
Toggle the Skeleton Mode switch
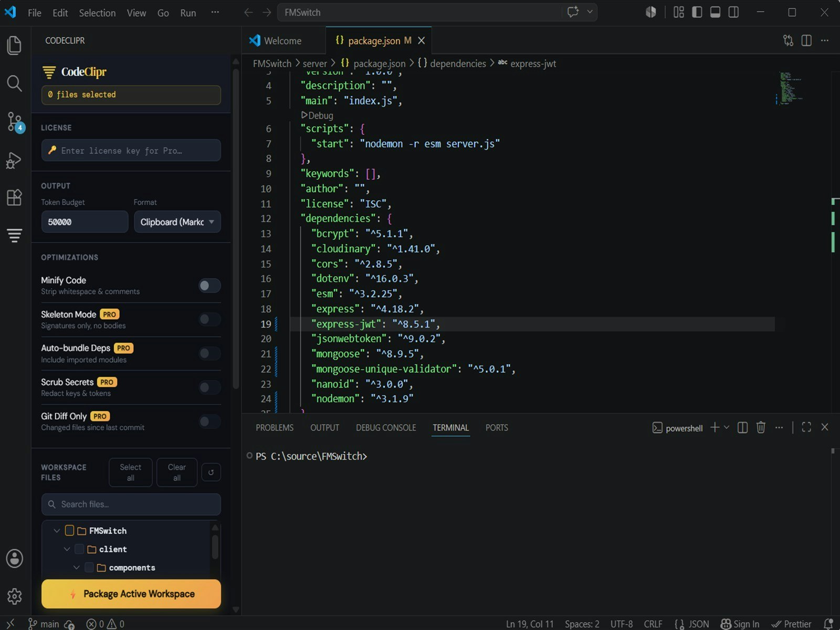(209, 319)
